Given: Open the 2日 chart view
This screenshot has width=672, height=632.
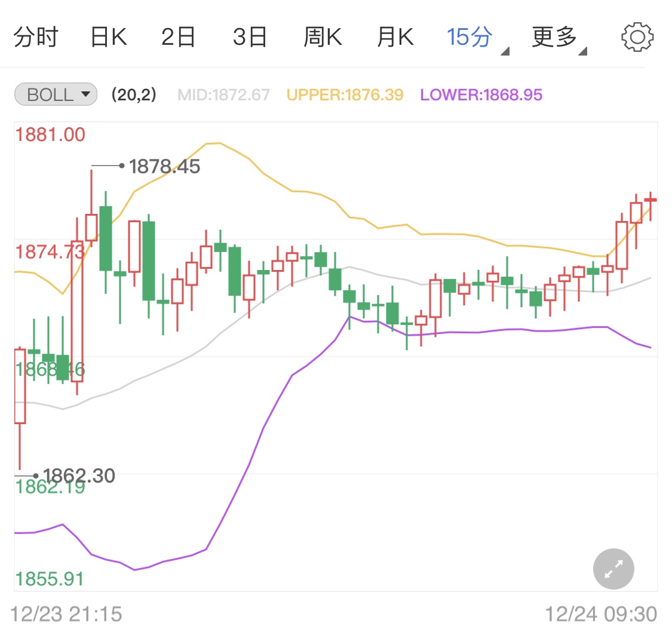Looking at the screenshot, I should 178,37.
